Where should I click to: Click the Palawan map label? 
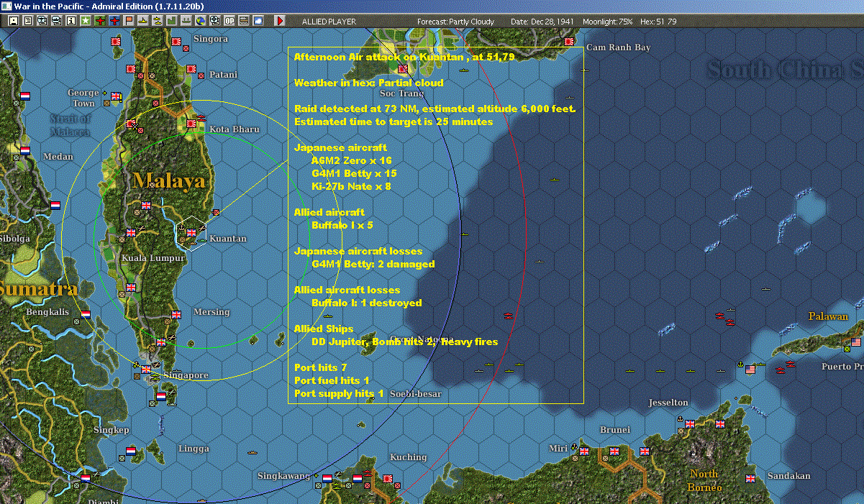tap(828, 316)
